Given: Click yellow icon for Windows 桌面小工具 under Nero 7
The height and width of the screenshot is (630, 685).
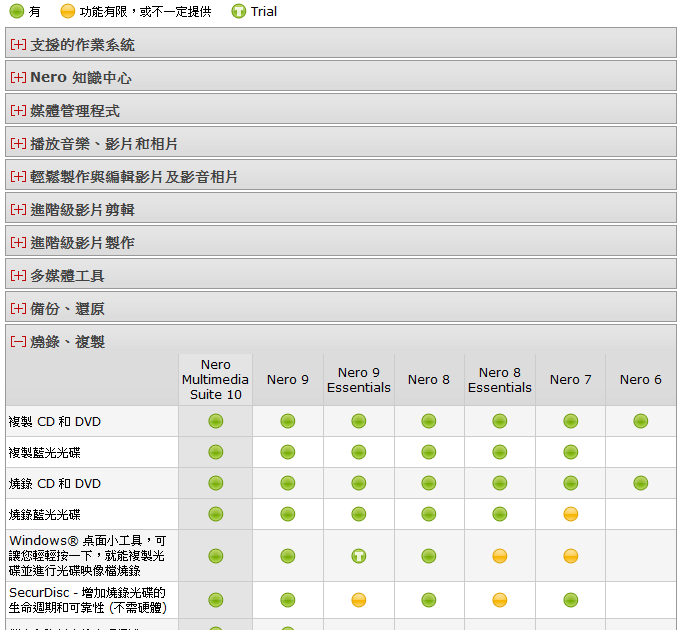Looking at the screenshot, I should [x=571, y=556].
